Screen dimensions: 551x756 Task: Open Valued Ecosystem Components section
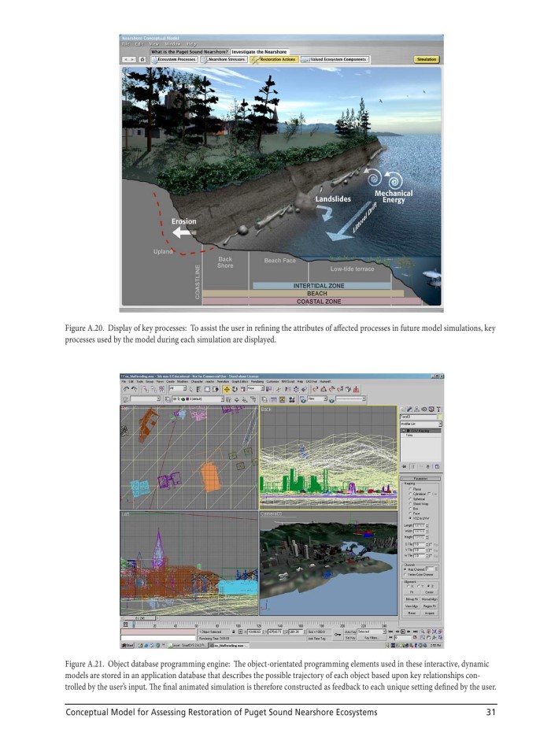(x=334, y=59)
